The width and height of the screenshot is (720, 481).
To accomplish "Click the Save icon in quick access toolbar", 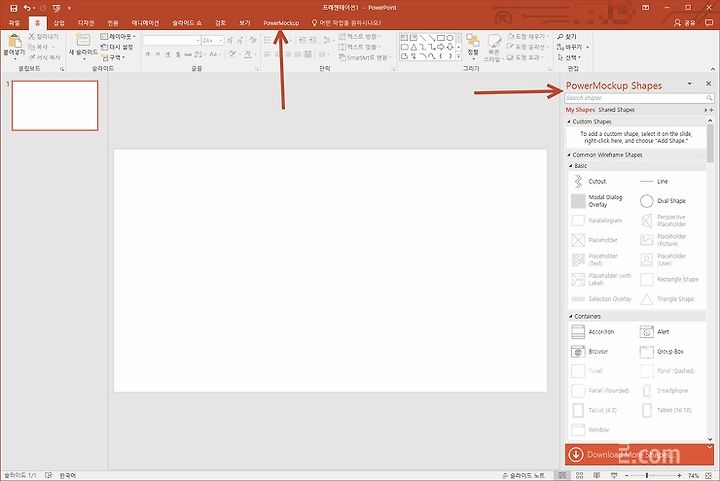I will click(14, 8).
